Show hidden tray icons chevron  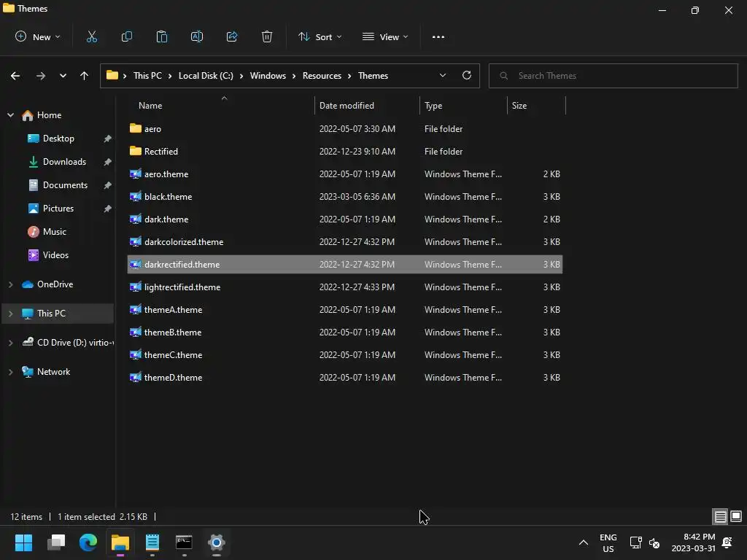pos(583,542)
